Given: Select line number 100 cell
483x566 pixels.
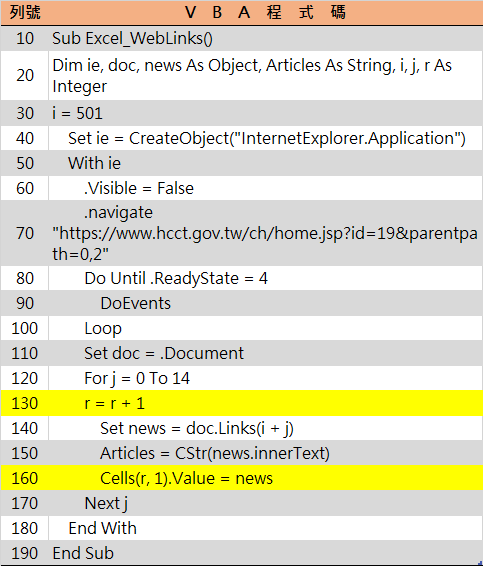Looking at the screenshot, I should coord(25,328).
